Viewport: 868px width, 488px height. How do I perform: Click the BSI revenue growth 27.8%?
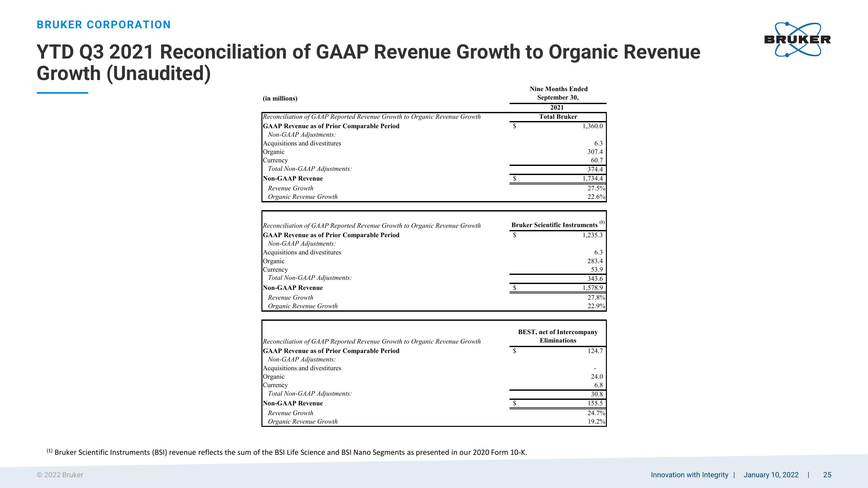tap(596, 297)
